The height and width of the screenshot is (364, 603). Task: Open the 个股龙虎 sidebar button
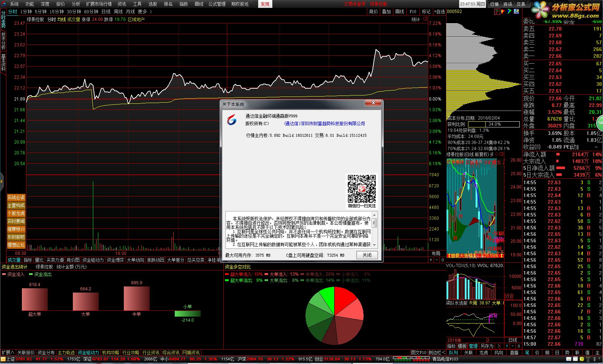click(16, 213)
